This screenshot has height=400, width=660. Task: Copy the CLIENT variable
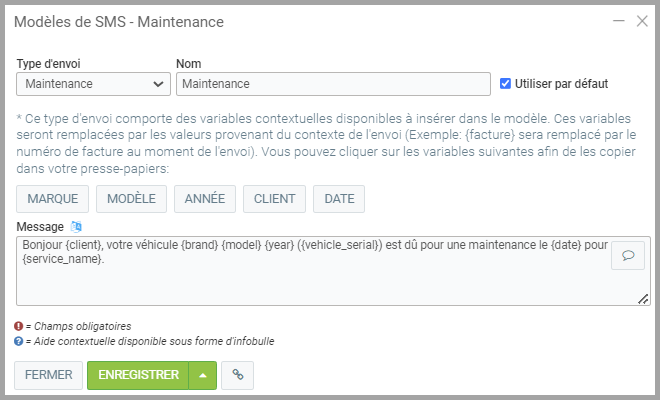[x=274, y=199]
